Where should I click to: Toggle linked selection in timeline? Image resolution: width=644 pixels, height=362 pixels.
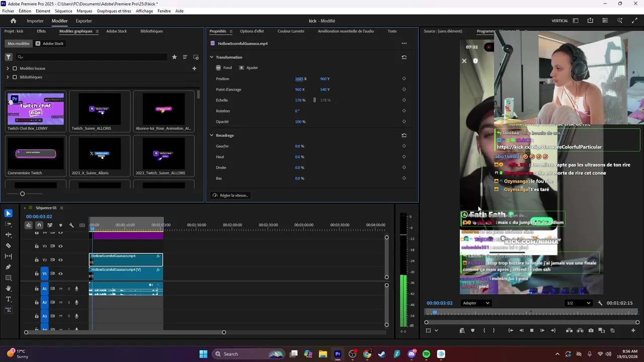point(50,225)
